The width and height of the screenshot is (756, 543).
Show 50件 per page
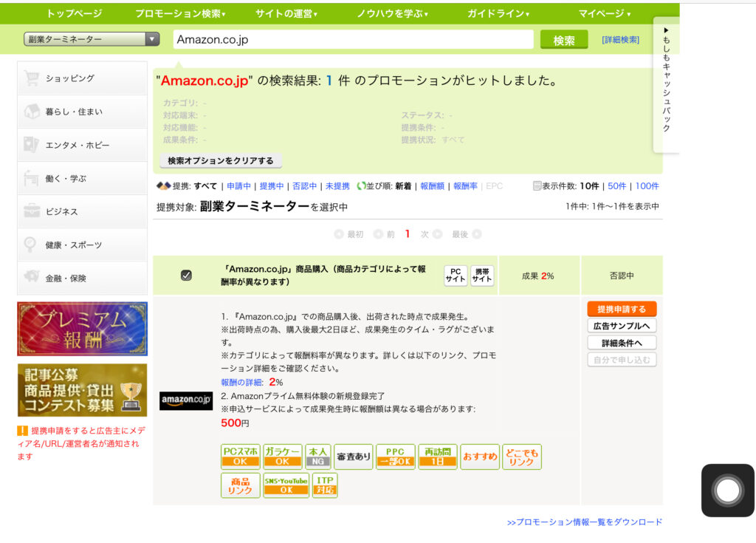coord(616,186)
